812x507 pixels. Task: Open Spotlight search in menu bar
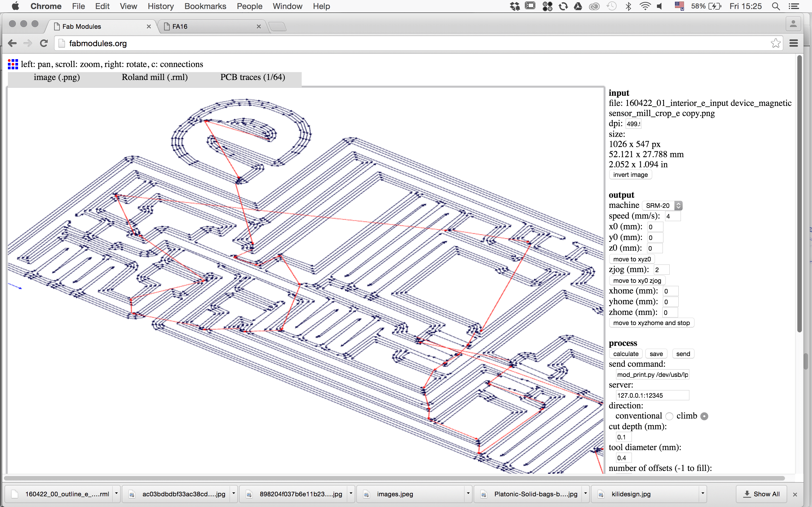click(775, 6)
